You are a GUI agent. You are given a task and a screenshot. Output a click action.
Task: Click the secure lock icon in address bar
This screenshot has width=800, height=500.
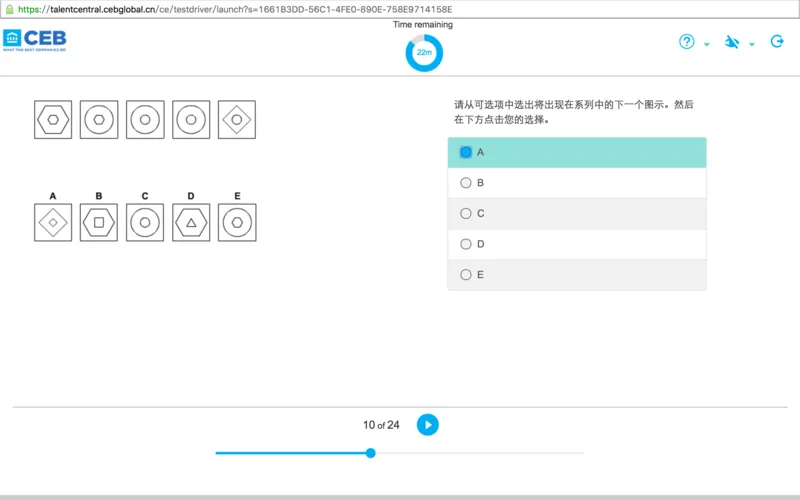pyautogui.click(x=9, y=9)
